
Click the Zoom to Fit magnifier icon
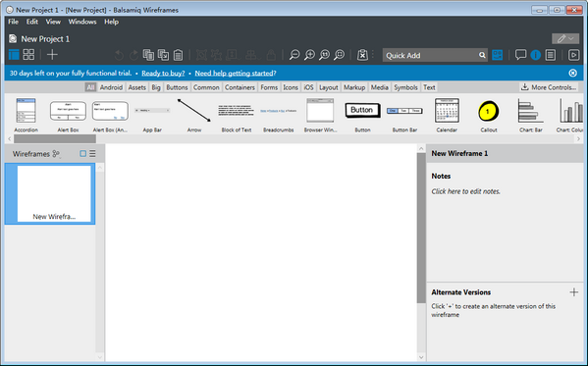[x=339, y=55]
